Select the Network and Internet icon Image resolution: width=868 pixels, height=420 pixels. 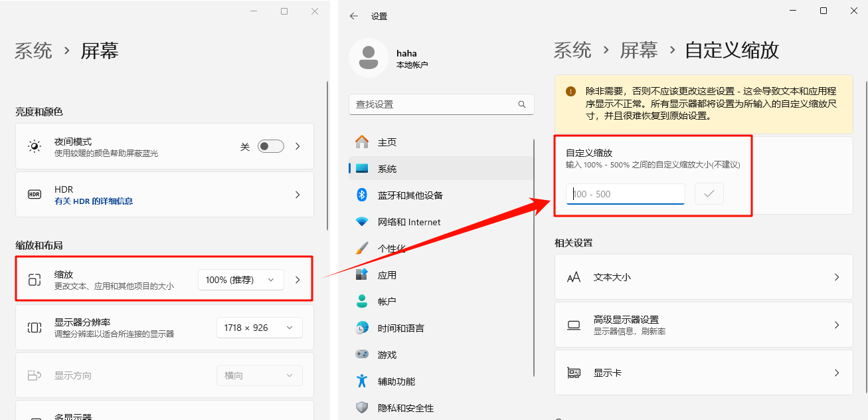(x=362, y=221)
